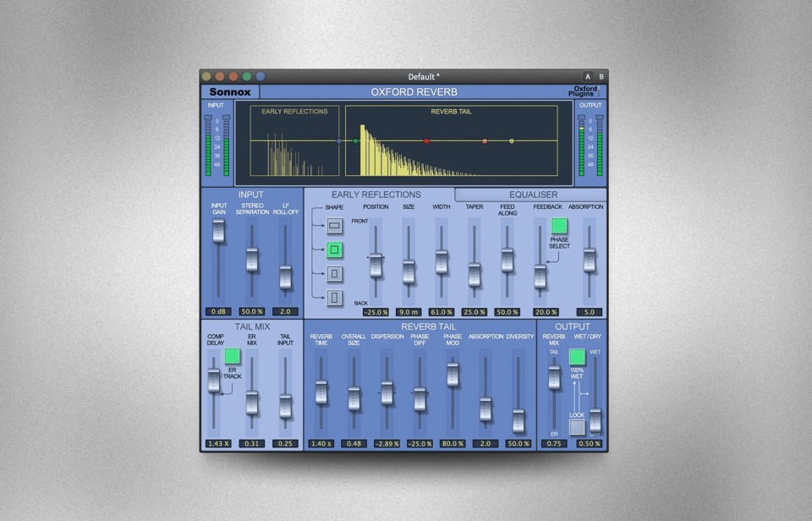812x521 pixels.
Task: Click the orange marker on the reverb graph
Action: pos(485,141)
